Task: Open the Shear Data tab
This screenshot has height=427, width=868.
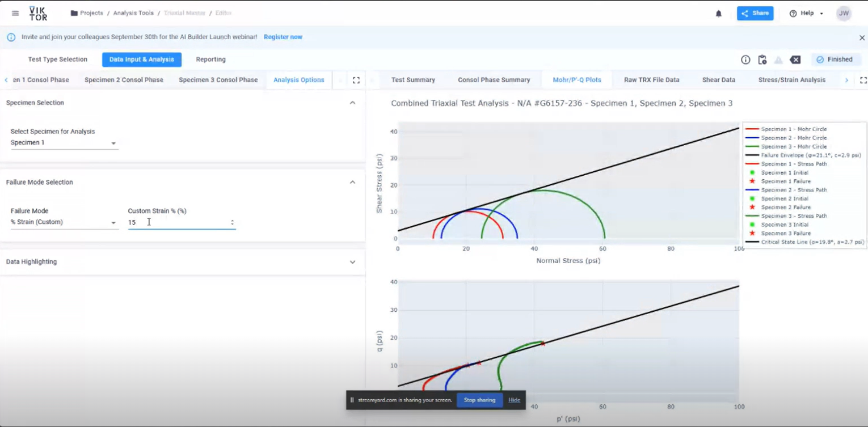Action: [718, 80]
